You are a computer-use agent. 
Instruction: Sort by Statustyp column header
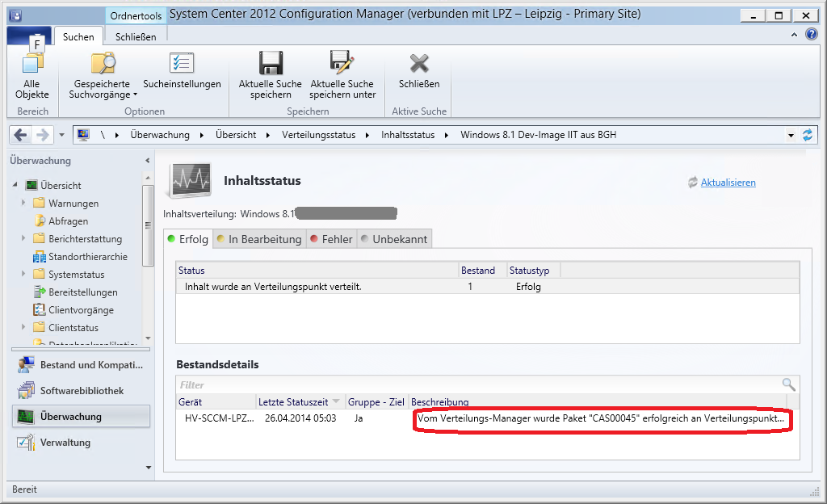[534, 271]
